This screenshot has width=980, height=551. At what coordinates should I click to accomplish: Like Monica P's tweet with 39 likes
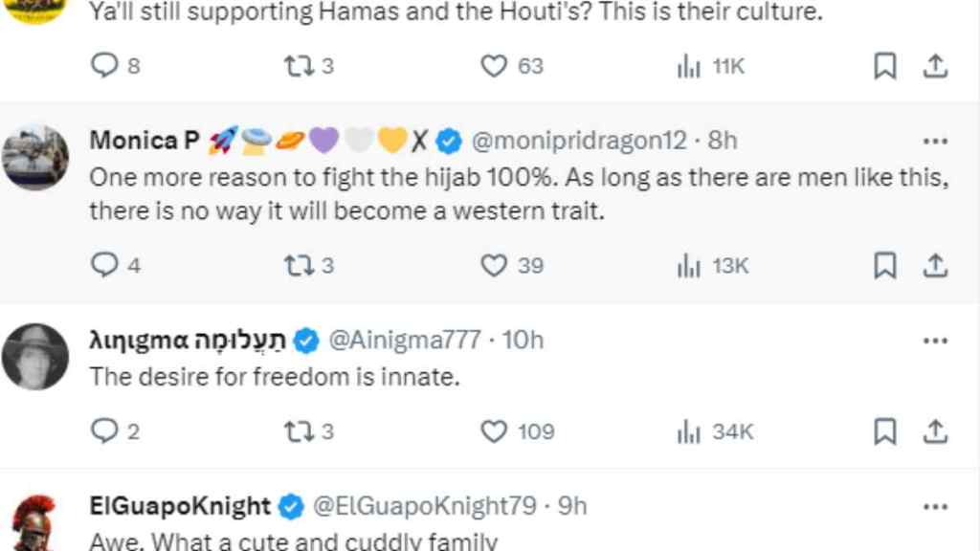pyautogui.click(x=512, y=266)
